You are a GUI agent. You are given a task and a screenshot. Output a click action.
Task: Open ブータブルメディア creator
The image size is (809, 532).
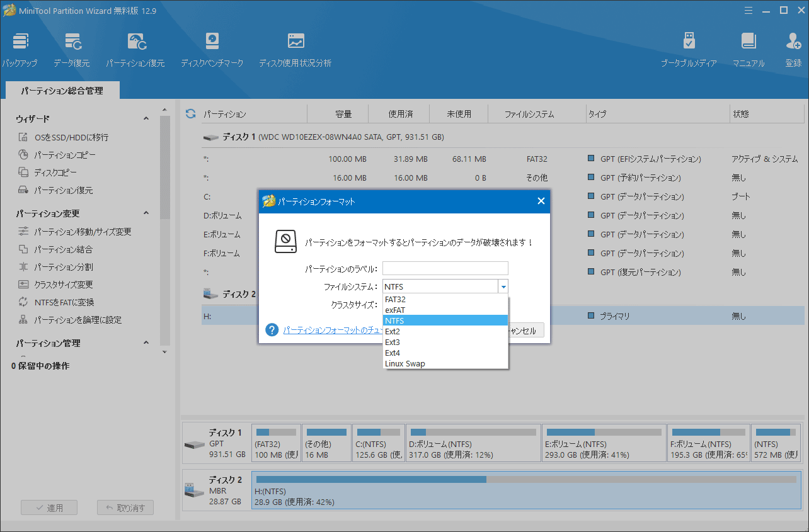[x=689, y=50]
